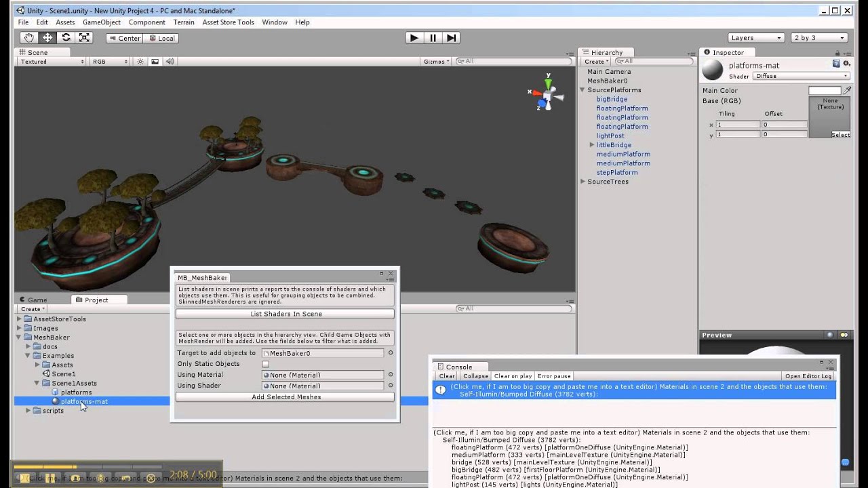Collapse the MeshBaker folder
The image size is (868, 488).
point(19,338)
